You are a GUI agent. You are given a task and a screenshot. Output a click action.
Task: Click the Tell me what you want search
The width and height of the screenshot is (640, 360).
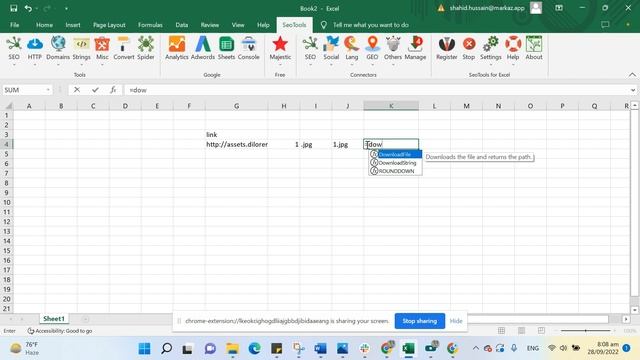(370, 25)
